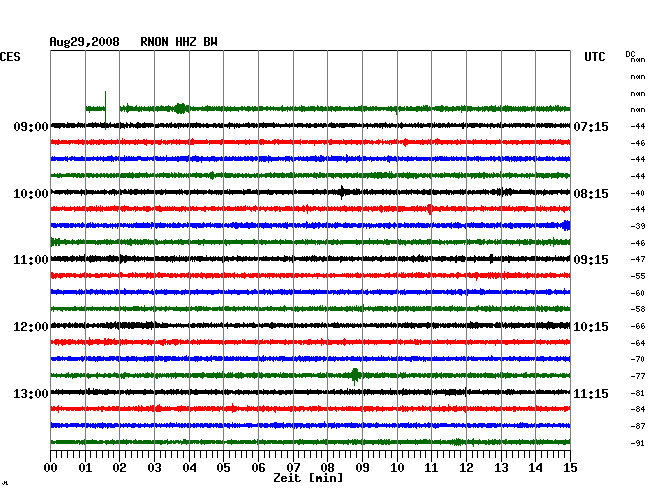Click the DC value -55

638,276
